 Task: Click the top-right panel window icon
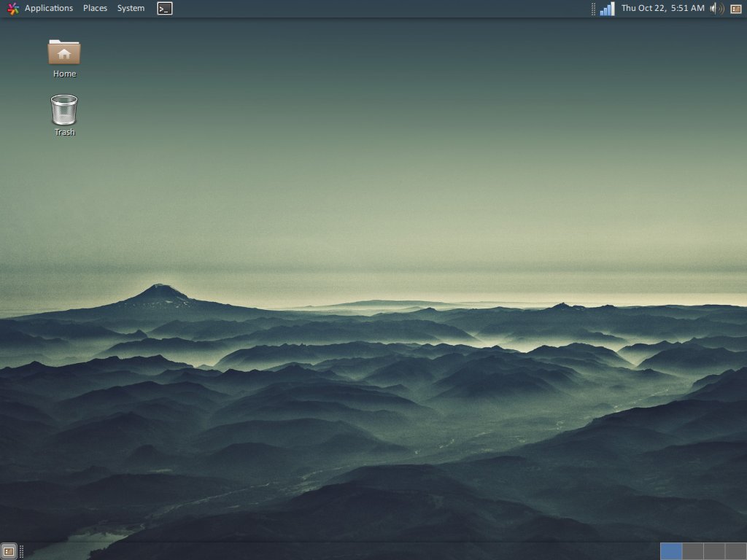tap(736, 9)
